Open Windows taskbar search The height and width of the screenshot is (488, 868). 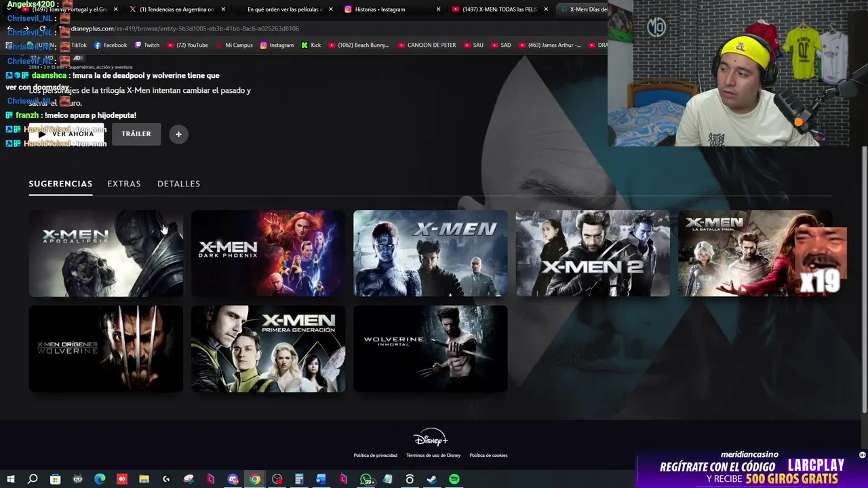[33, 479]
